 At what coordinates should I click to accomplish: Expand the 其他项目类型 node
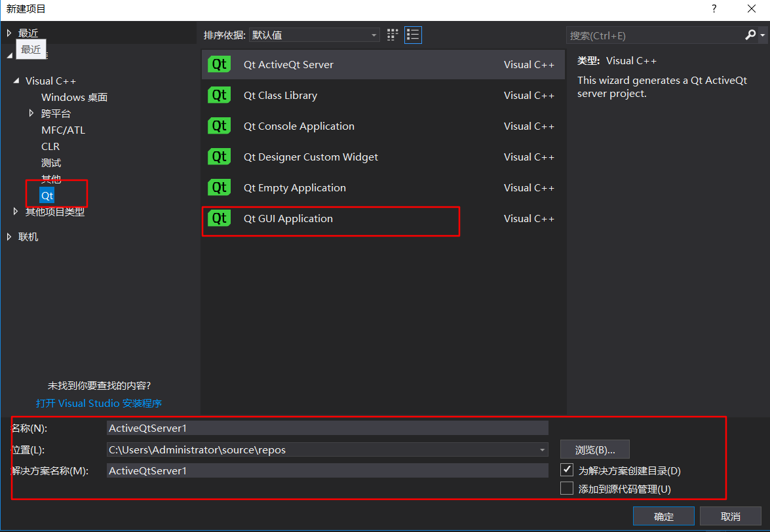tap(16, 212)
